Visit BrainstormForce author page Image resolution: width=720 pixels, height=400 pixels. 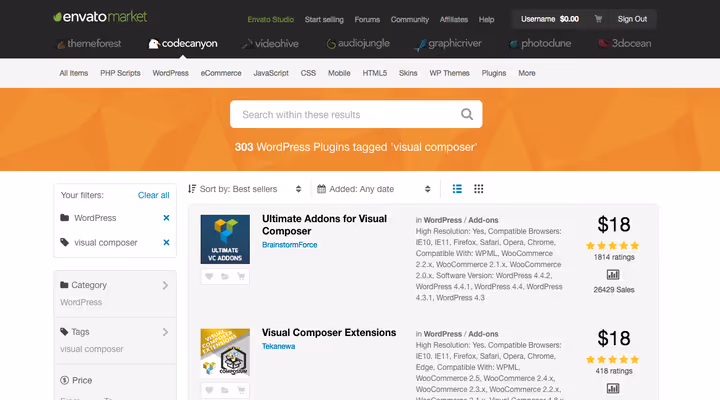289,245
